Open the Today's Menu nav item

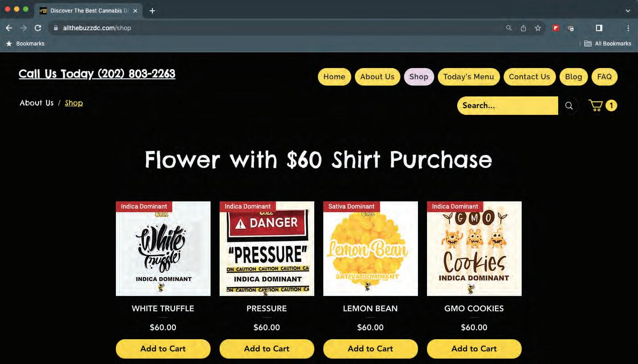[468, 77]
